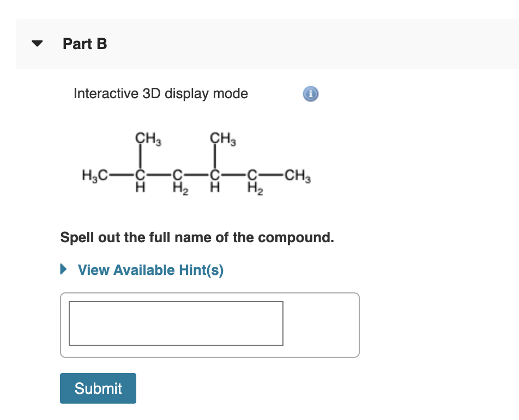
Task: Click the View Available Hint(s) link
Action: click(x=150, y=269)
